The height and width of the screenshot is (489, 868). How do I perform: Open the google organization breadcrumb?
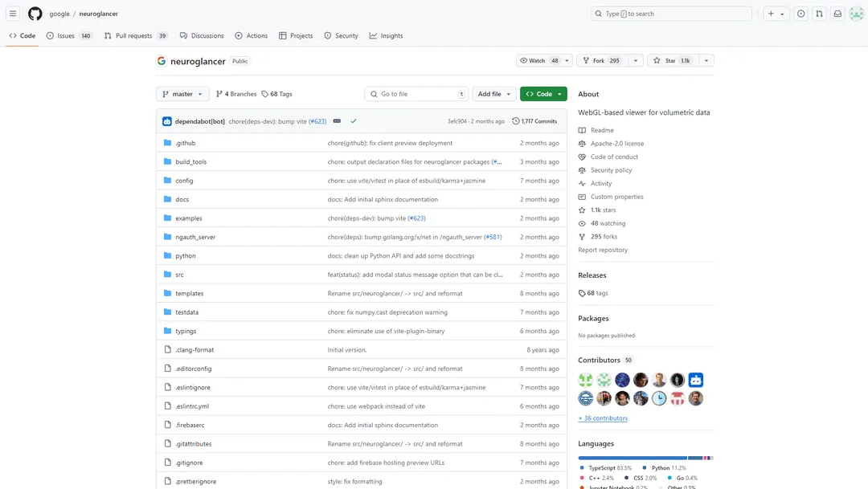pyautogui.click(x=59, y=14)
